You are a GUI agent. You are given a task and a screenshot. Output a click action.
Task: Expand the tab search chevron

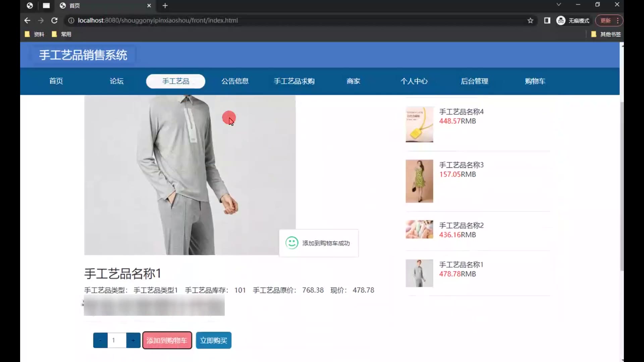[x=558, y=4]
